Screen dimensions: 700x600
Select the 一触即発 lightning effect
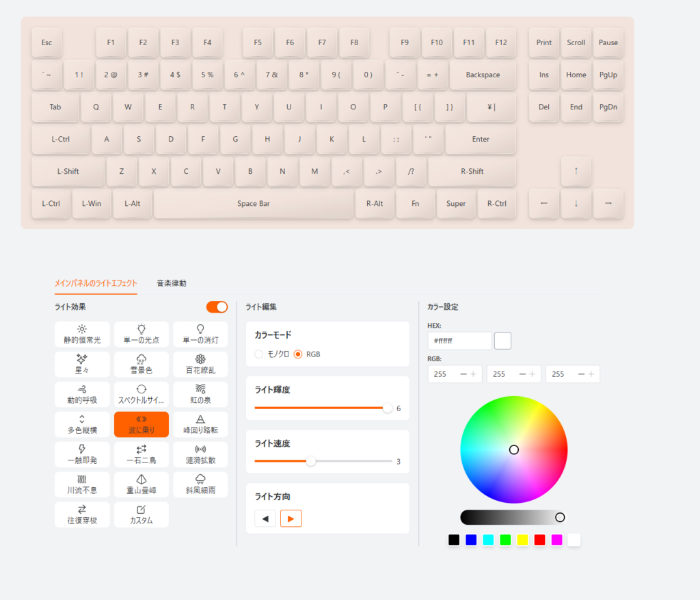[82, 454]
